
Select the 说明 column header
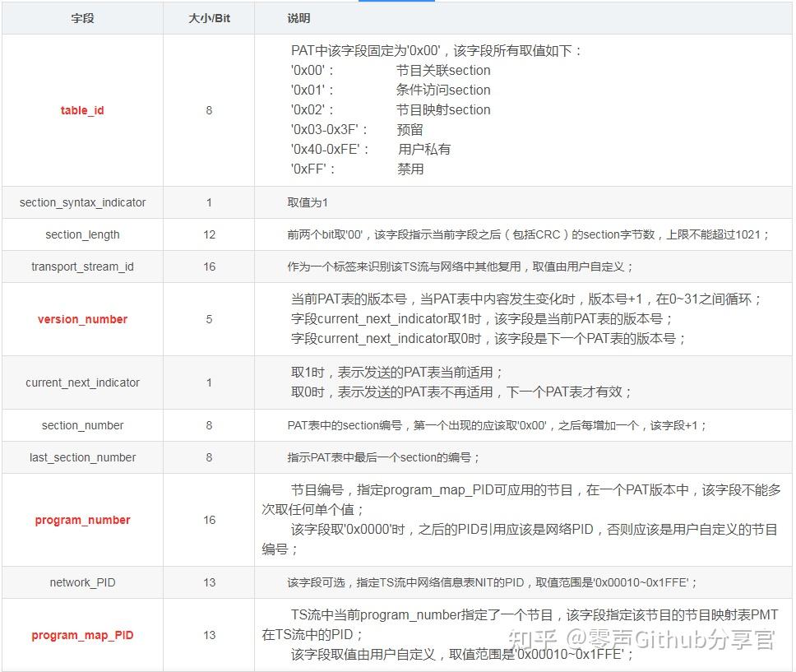[x=300, y=17]
